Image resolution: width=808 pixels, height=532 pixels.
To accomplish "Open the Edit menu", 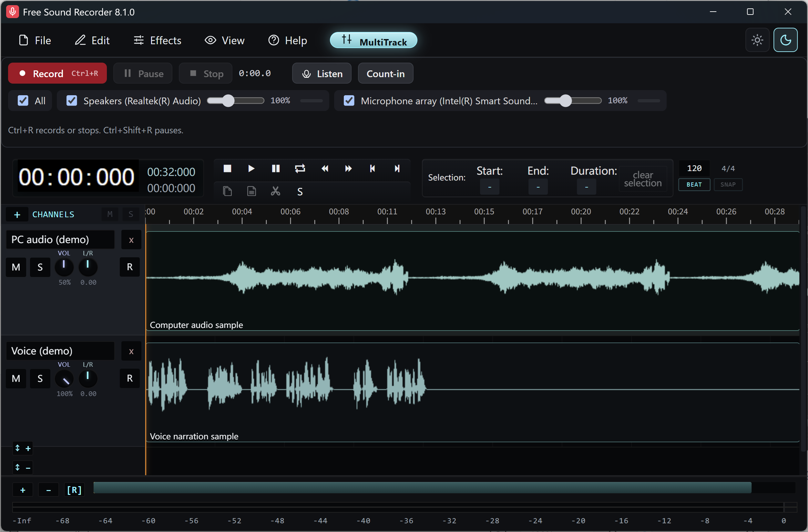I will pyautogui.click(x=92, y=40).
